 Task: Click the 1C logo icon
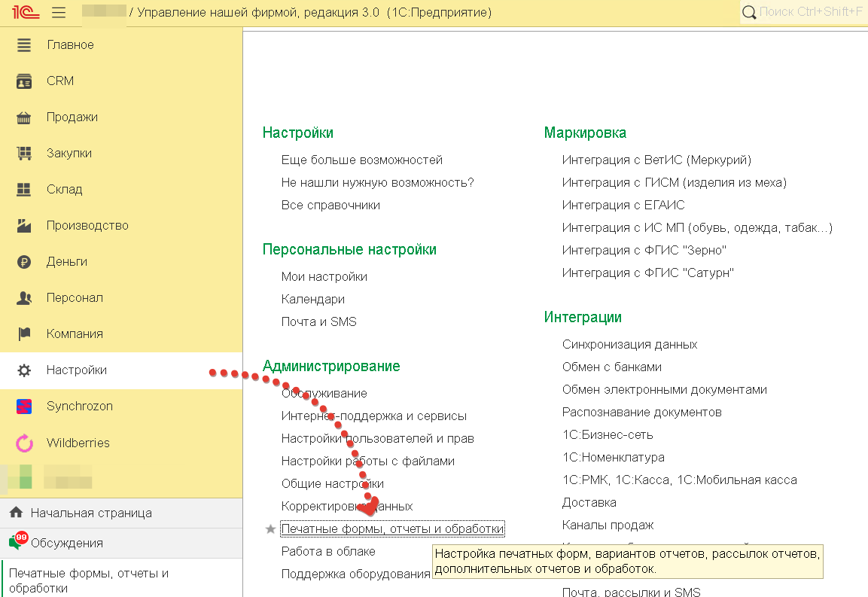click(x=26, y=12)
